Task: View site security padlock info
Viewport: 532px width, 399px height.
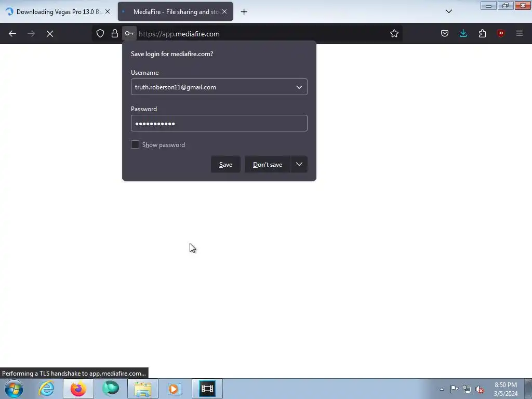Action: 115,33
